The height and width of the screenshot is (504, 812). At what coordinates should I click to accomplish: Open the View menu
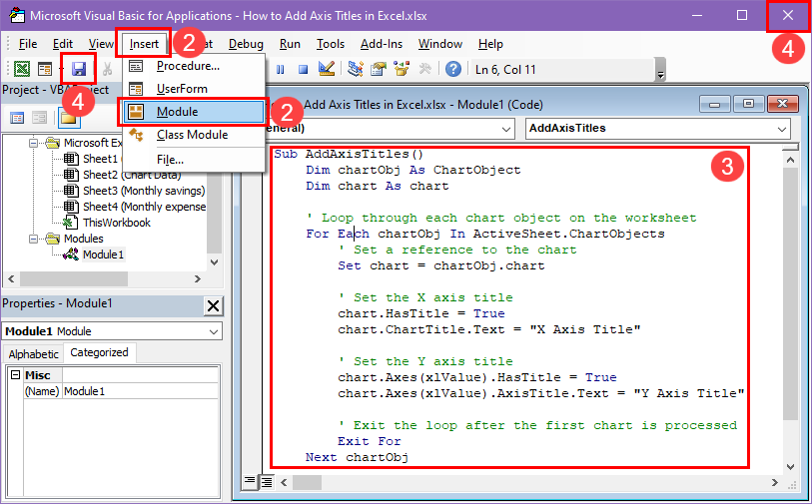tap(101, 44)
